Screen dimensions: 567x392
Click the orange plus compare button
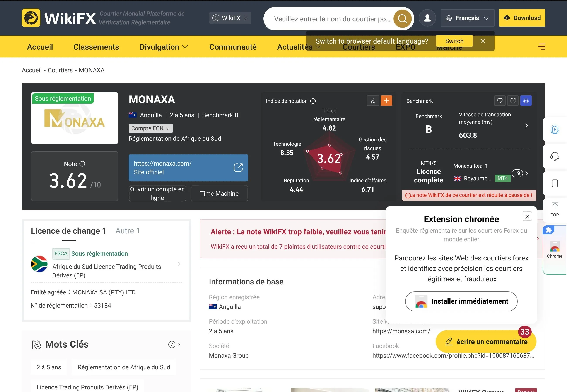(386, 101)
